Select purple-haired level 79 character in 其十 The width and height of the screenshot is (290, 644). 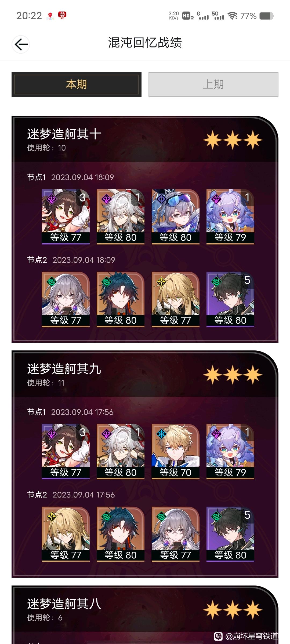point(230,217)
